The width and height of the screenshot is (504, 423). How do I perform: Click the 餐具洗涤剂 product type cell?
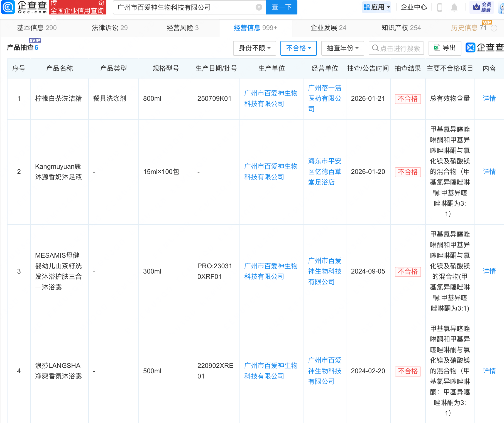110,99
